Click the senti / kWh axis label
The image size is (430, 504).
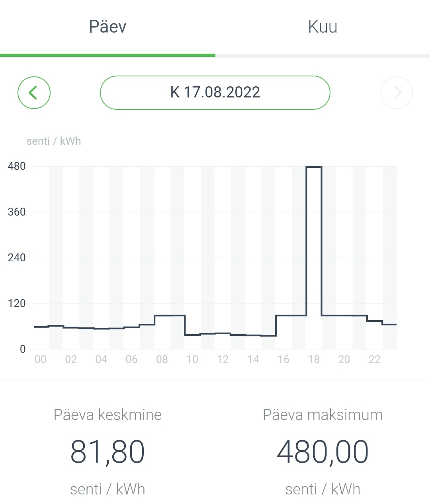click(54, 141)
